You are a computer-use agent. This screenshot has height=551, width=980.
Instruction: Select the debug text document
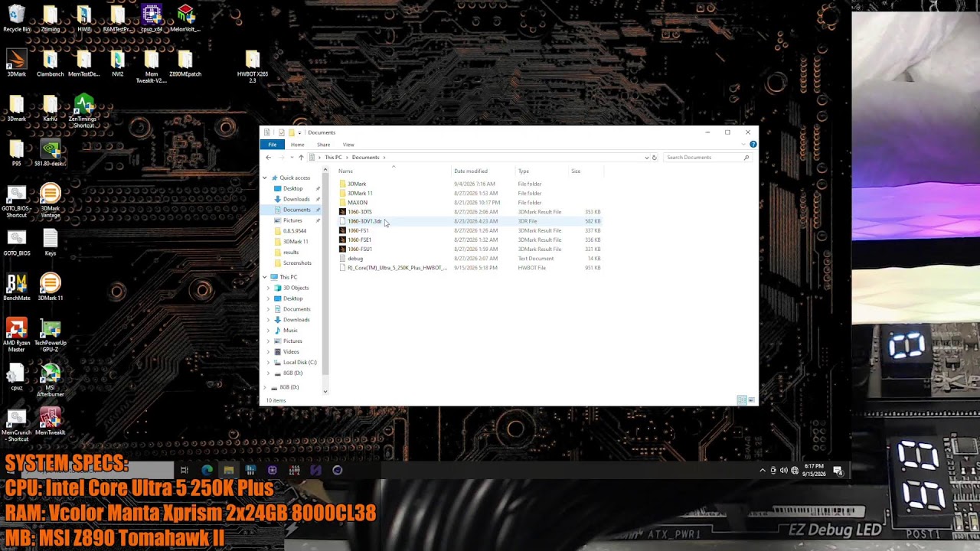click(x=470, y=259)
